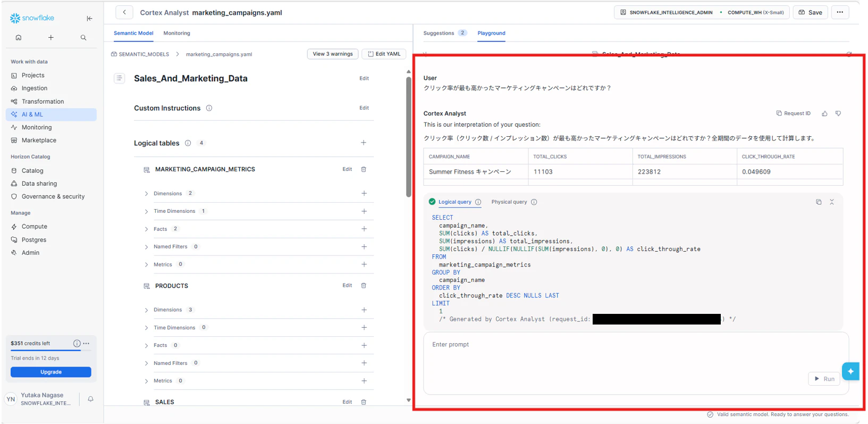Switch to the Monitoring tab beside Semantic Model
Image resolution: width=868 pixels, height=424 pixels.
point(177,33)
